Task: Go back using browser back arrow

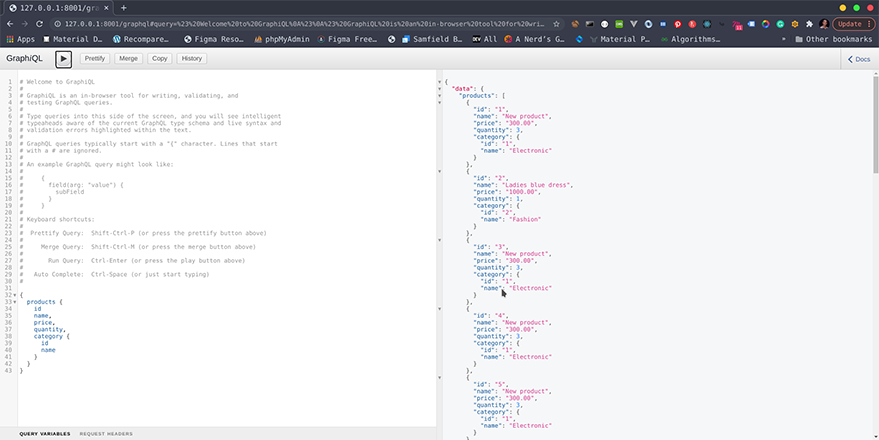Action: 10,24
